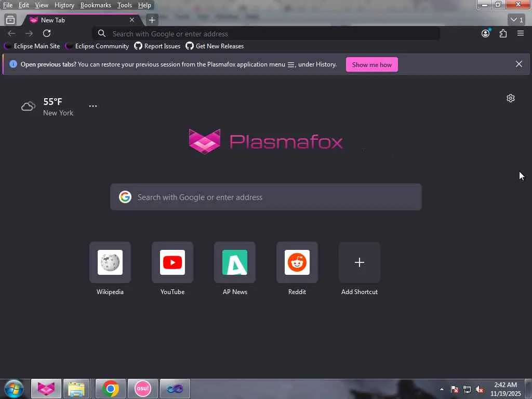Click the 55°F temperature reading
The height and width of the screenshot is (399, 532).
click(x=52, y=101)
